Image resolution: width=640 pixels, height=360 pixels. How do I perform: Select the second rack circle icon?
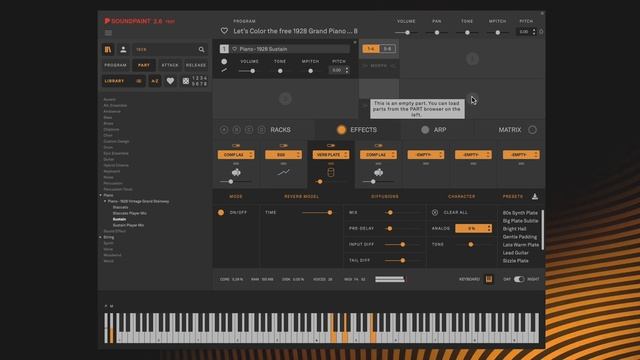(x=236, y=130)
